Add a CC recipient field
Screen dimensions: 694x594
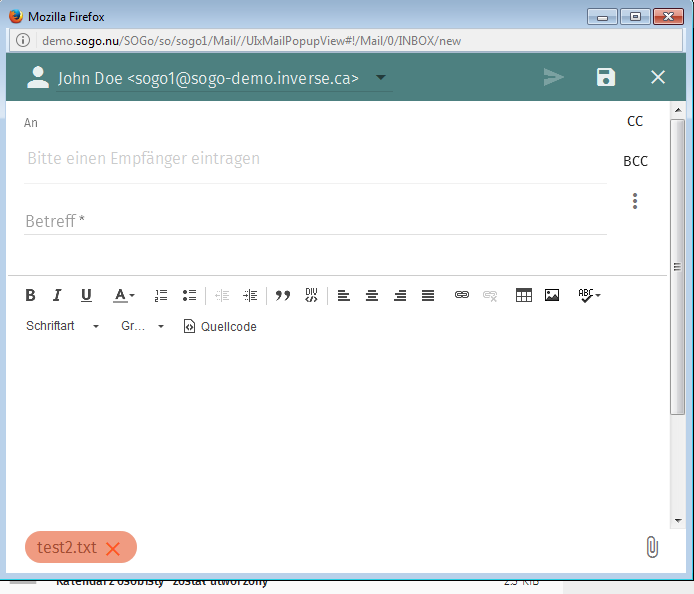click(x=635, y=121)
